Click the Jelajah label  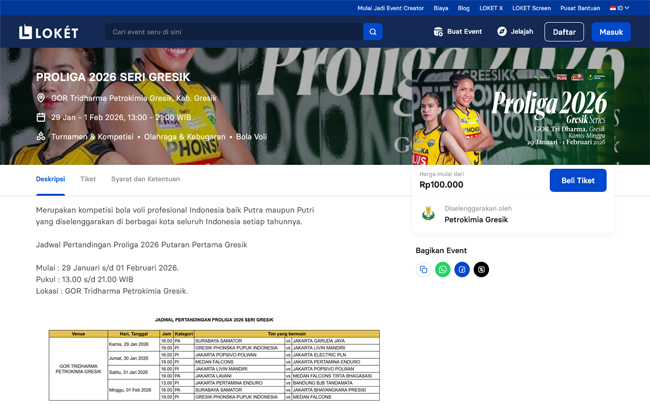pos(522,31)
